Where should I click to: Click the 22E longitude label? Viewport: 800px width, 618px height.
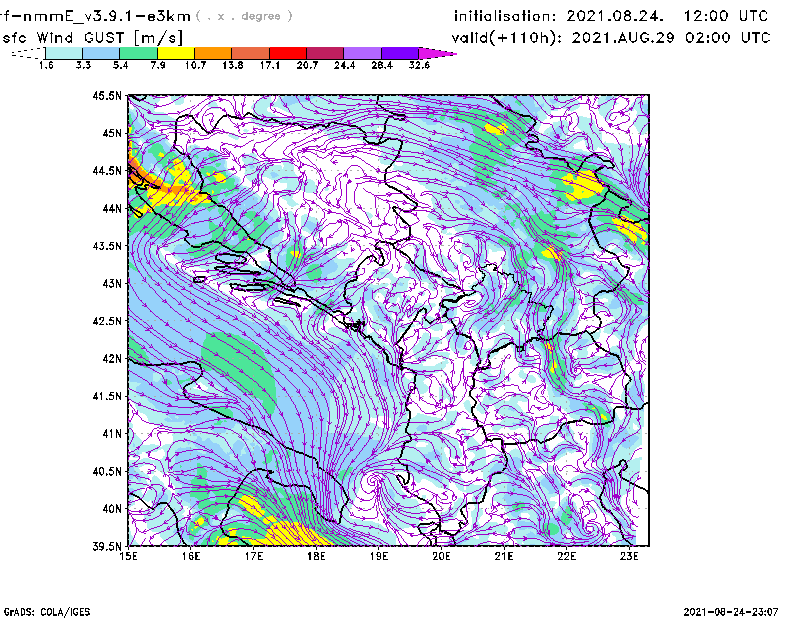(566, 556)
